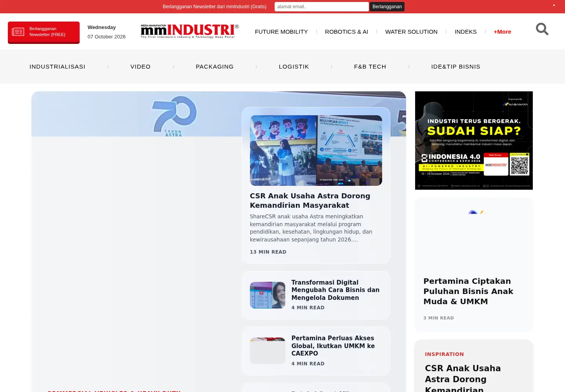Open Pertamina Ciptakan Puluhan Bisnis article
The image size is (565, 392).
pyautogui.click(x=468, y=291)
